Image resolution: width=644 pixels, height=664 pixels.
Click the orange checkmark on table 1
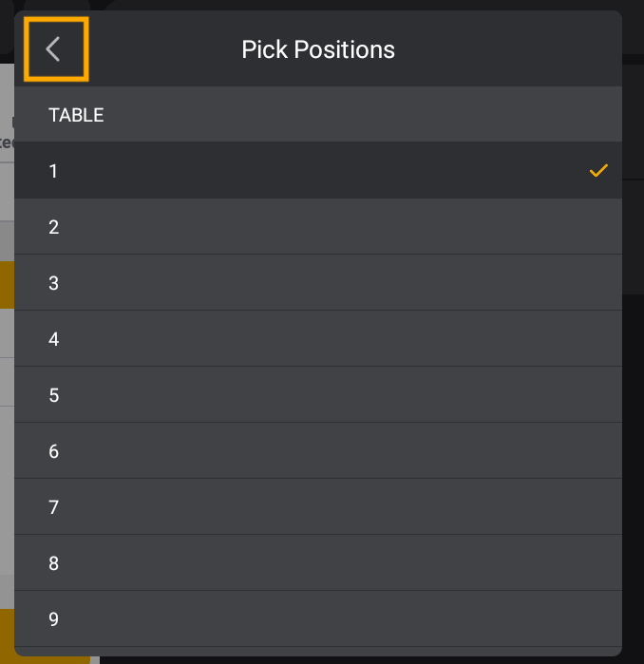pos(598,171)
